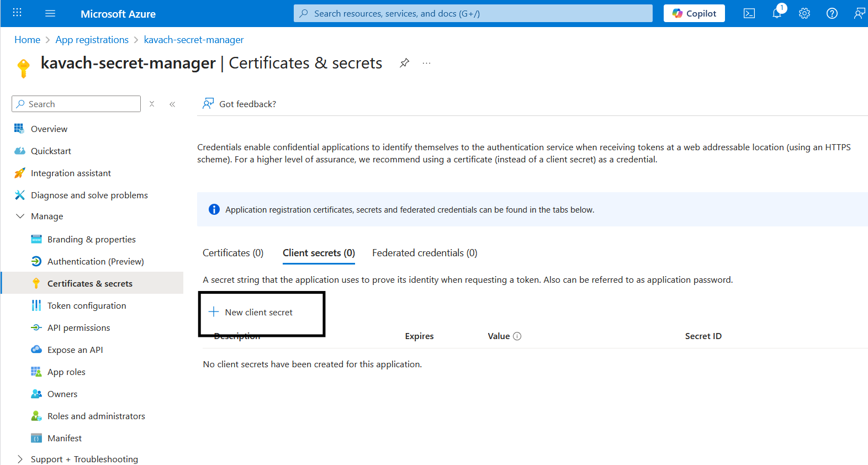Focus the global search resources field

pos(473,13)
